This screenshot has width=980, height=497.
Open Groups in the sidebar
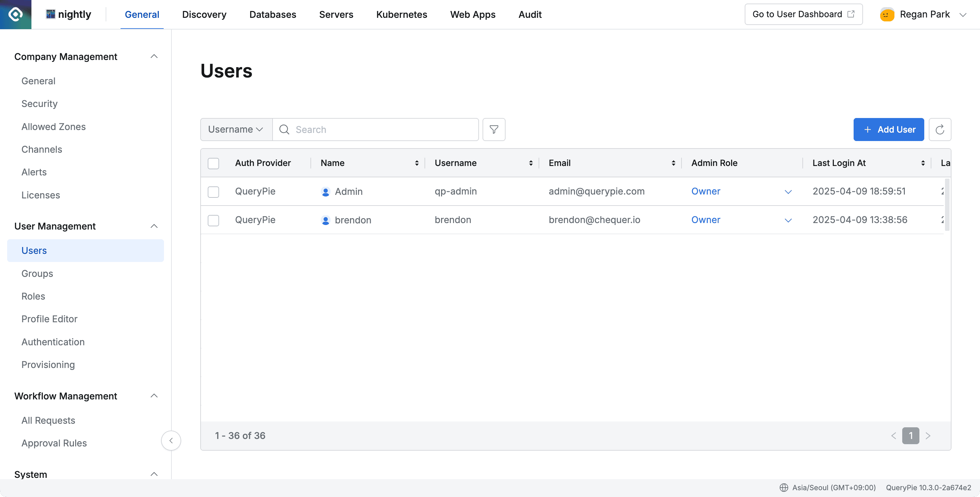point(37,274)
